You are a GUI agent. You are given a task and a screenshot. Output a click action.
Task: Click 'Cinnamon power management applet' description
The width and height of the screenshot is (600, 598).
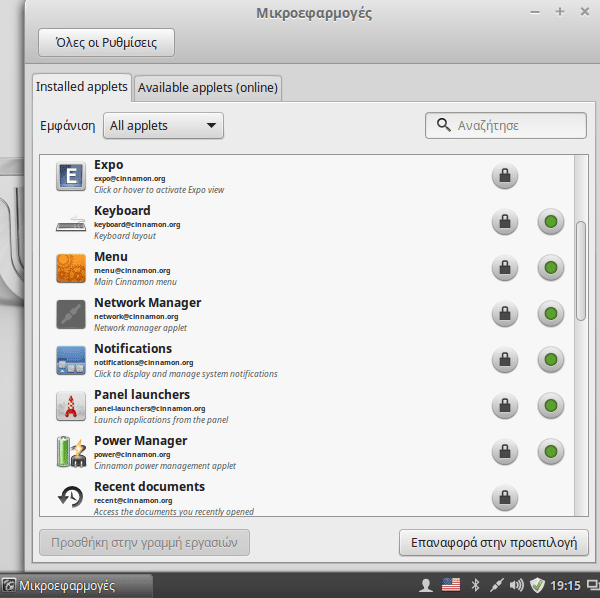[165, 466]
